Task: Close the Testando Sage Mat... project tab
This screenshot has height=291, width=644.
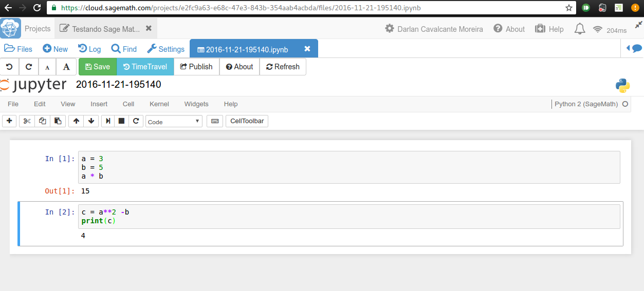Action: pyautogui.click(x=149, y=29)
